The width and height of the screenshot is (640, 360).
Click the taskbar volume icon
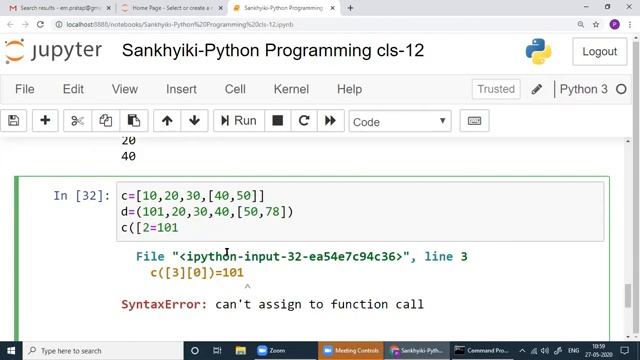click(x=545, y=351)
